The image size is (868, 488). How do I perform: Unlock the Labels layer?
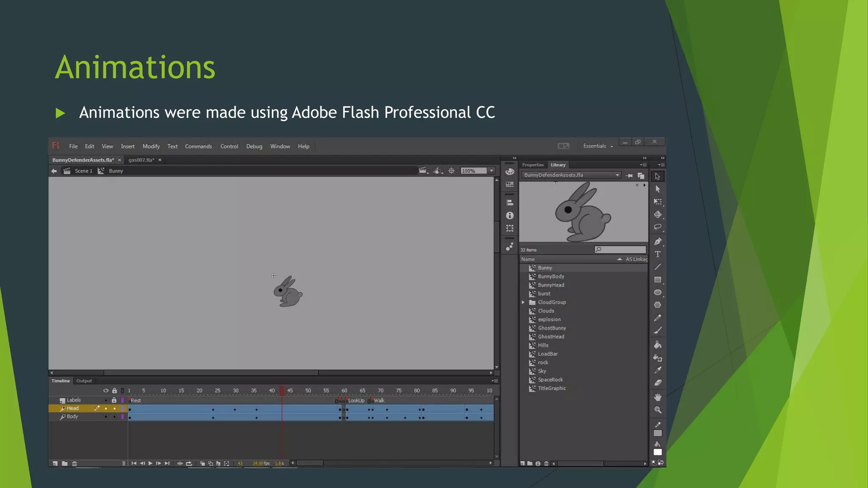tap(114, 400)
